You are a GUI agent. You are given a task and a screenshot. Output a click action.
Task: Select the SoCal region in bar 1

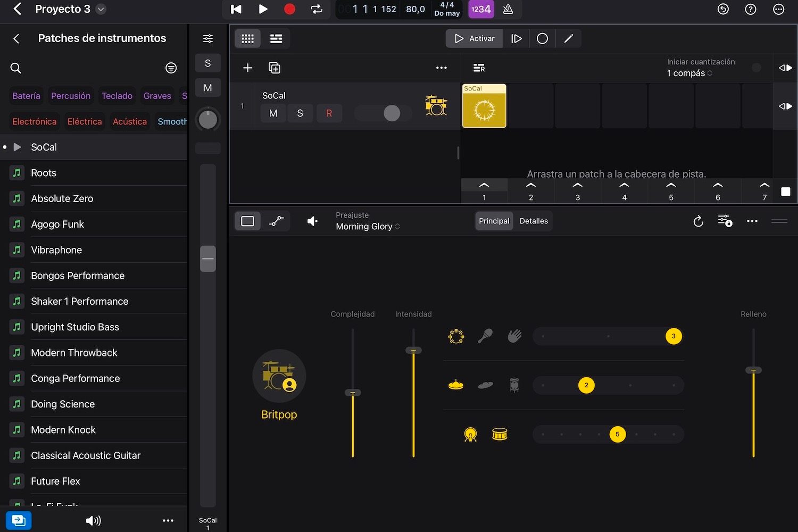(x=484, y=105)
